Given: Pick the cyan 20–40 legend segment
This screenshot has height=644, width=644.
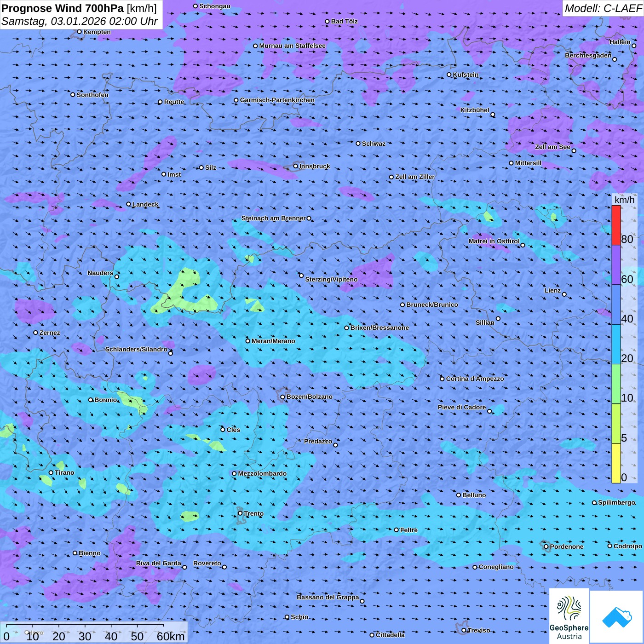Looking at the screenshot, I should 616,345.
